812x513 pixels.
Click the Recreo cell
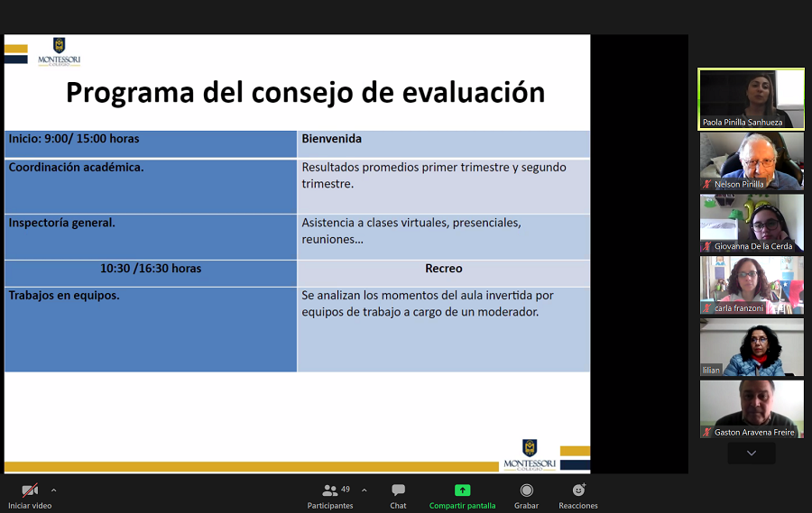[x=444, y=273]
